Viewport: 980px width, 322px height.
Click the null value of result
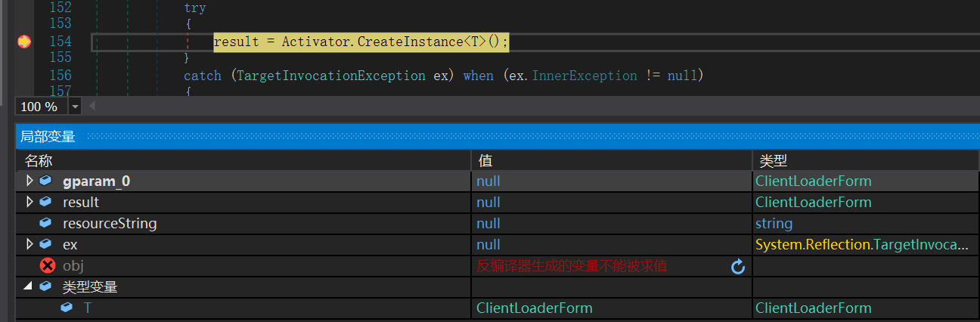pos(488,203)
